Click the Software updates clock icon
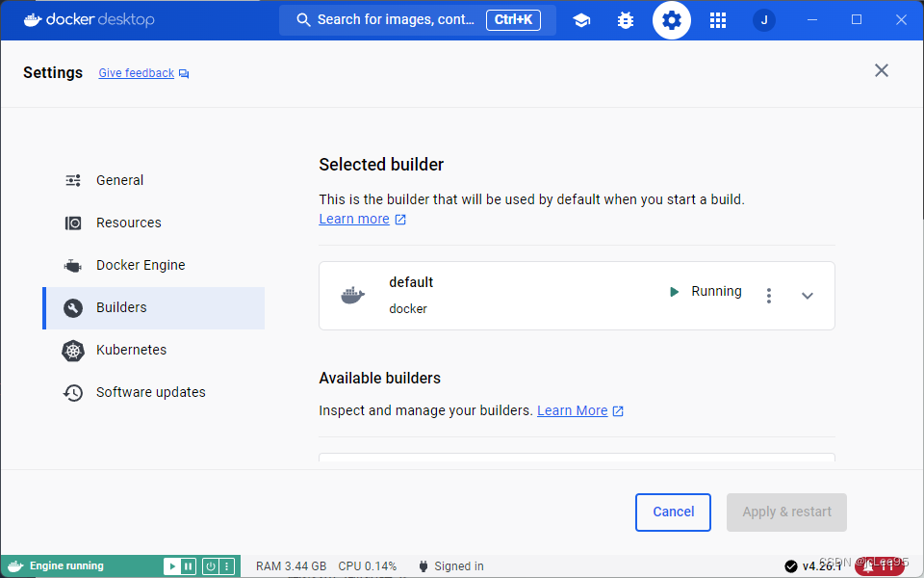Viewport: 924px width, 578px height. click(x=73, y=393)
